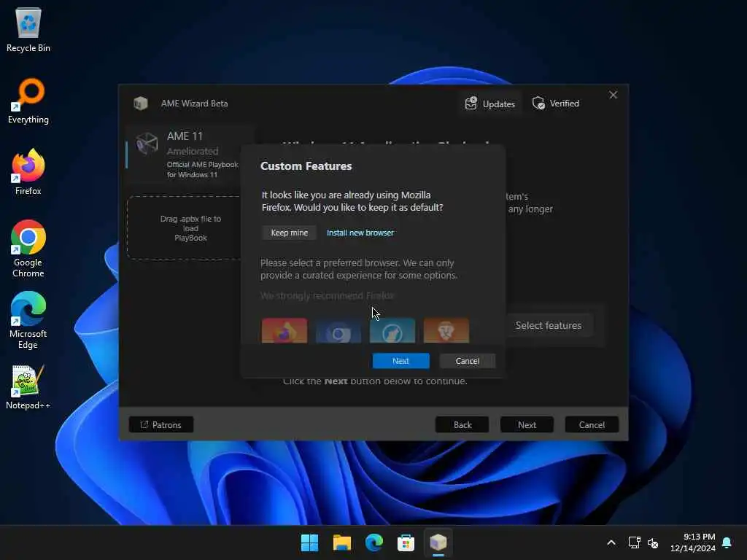Open the notification bell icon
The width and height of the screenshot is (747, 560).
coord(727,542)
